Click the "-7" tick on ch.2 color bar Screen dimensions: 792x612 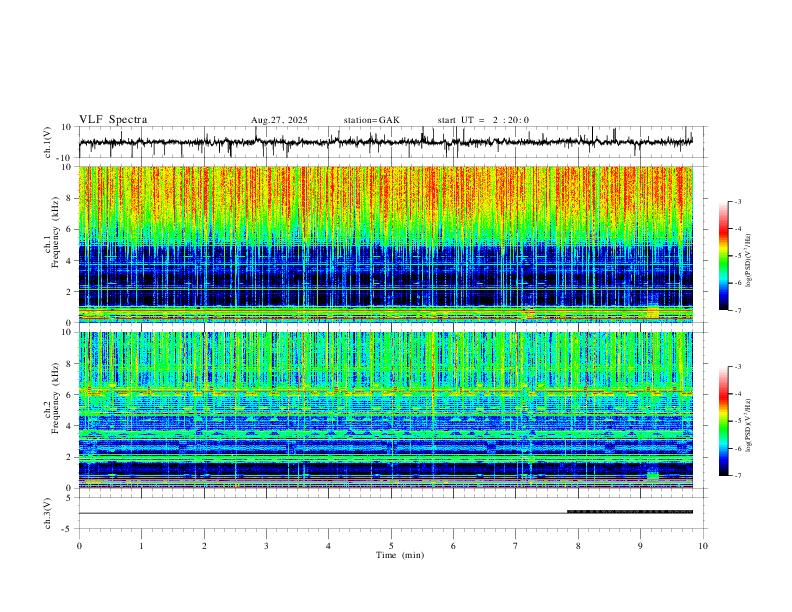coord(737,476)
